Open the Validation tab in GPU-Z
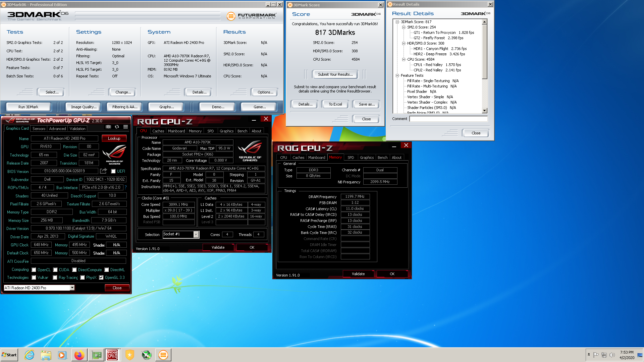This screenshot has width=644, height=362. point(77,129)
